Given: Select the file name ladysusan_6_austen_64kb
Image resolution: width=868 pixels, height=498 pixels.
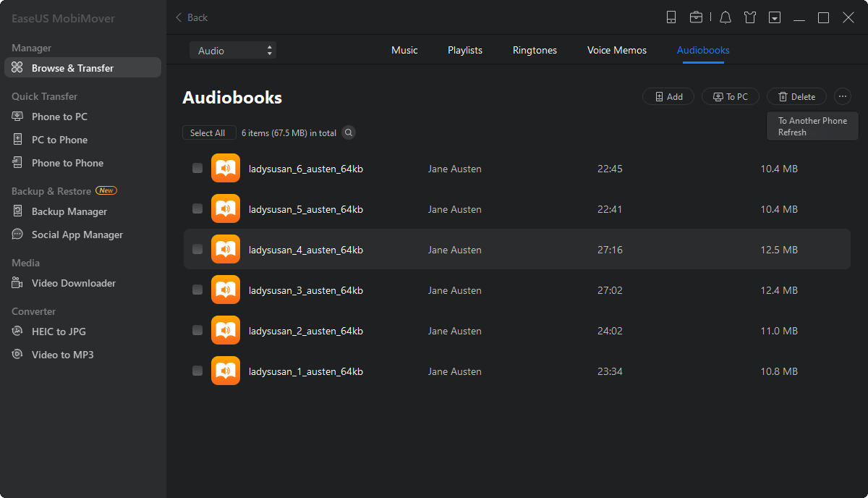Looking at the screenshot, I should pos(306,169).
